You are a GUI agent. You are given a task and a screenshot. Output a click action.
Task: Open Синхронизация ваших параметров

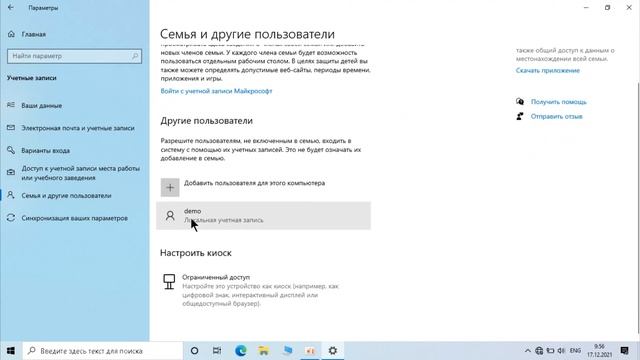[x=74, y=218]
